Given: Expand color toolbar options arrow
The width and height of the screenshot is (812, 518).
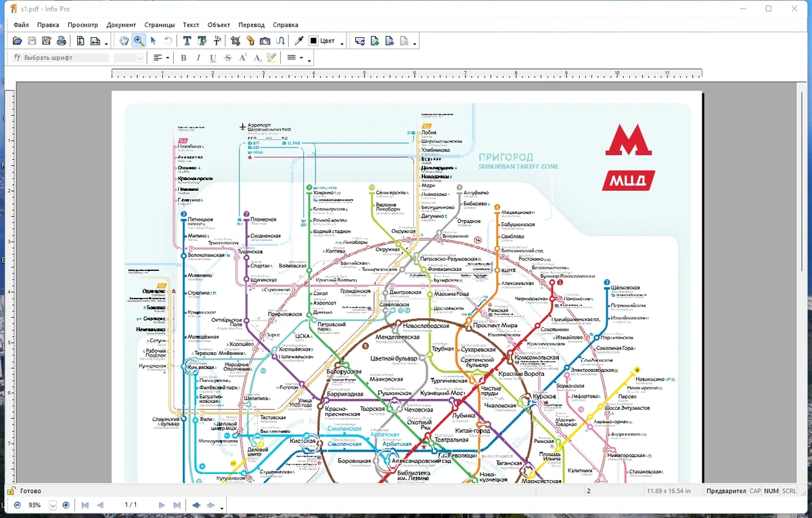Looking at the screenshot, I should (x=342, y=44).
